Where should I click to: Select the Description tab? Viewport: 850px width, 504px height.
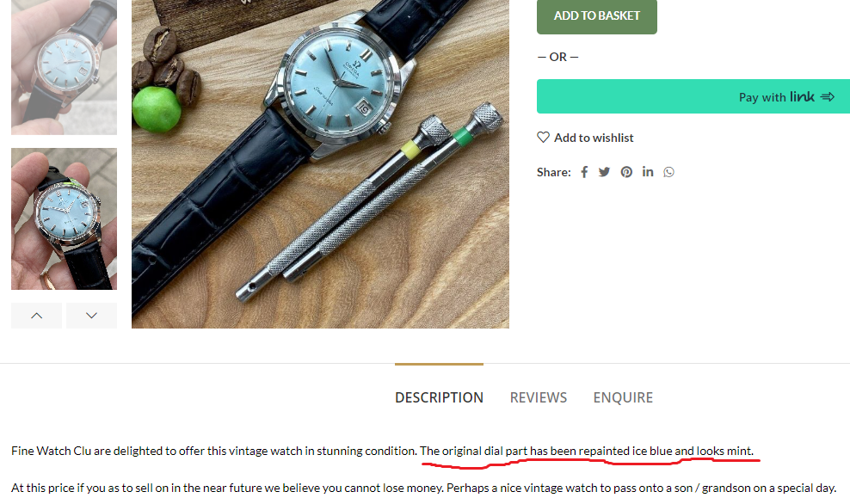[439, 397]
